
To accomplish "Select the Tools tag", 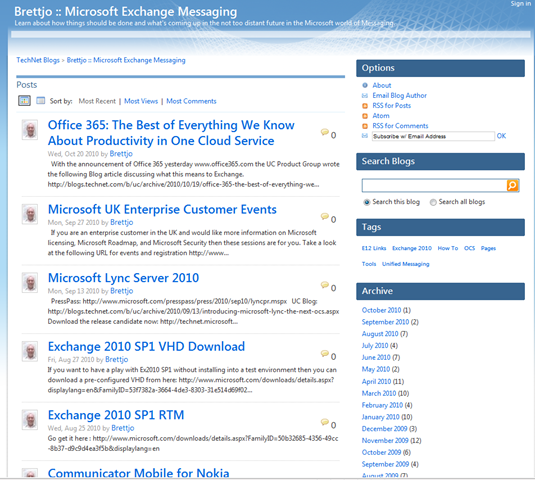I will pos(369,264).
